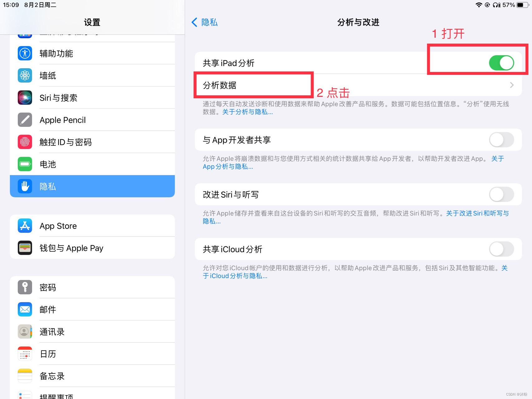Open 邮件 settings
This screenshot has width=532, height=399.
pyautogui.click(x=92, y=309)
